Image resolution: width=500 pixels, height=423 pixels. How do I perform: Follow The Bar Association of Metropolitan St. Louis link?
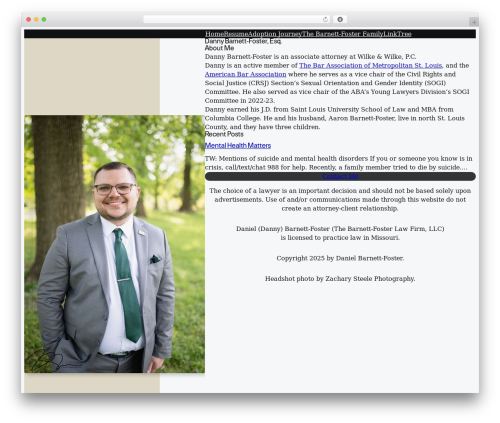tap(370, 65)
